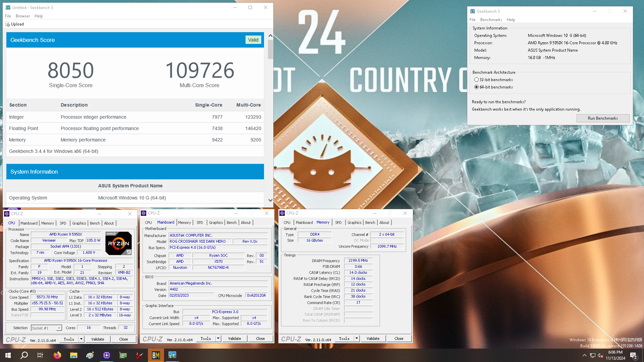This screenshot has width=644, height=362.
Task: Click the single-core score 8050
Action: [71, 70]
